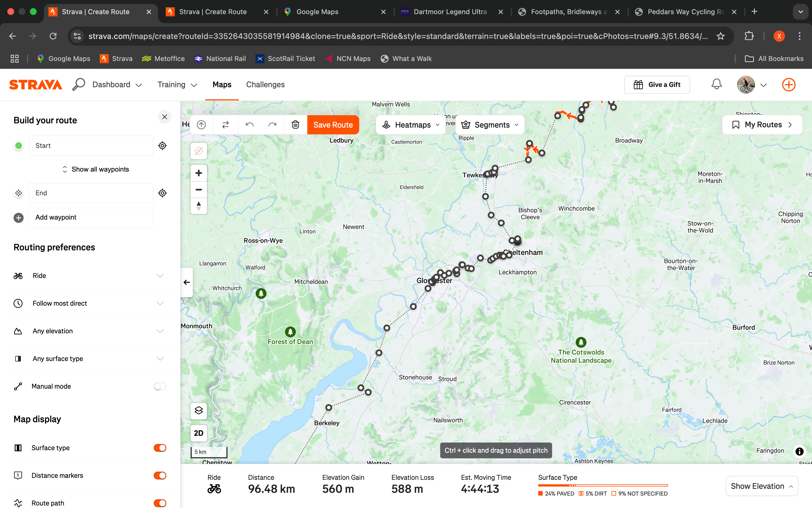Screen dimensions: 812x508
Task: Select the Maps nav item
Action: point(222,85)
